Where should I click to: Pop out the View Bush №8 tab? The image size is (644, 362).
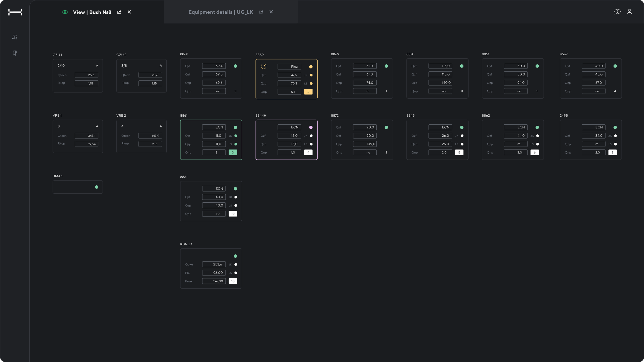[119, 12]
